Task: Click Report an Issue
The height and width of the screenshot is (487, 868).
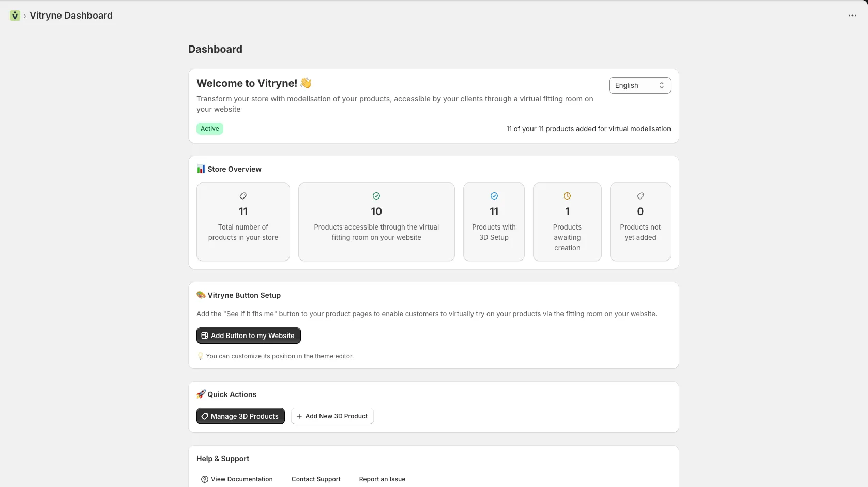Action: click(382, 479)
